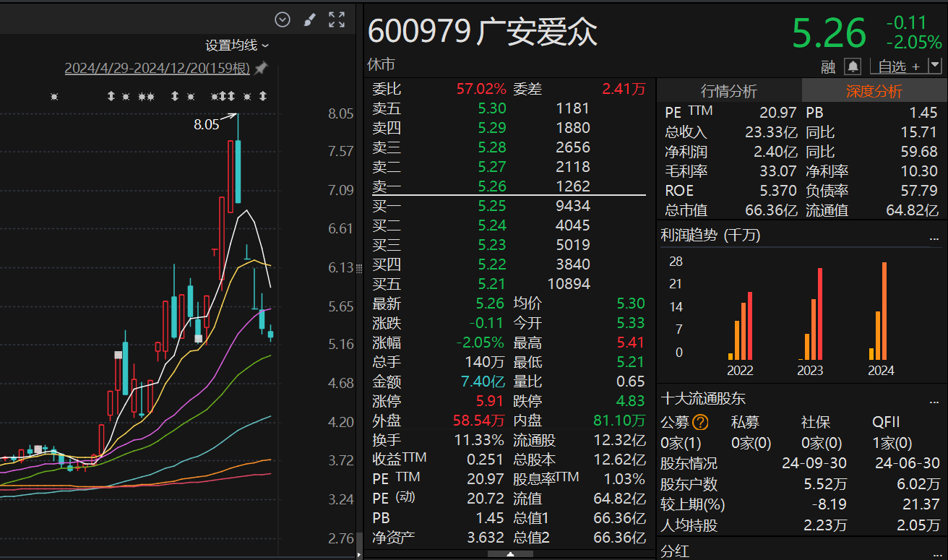
Task: Expand the panel with the bottom up-arrow
Action: click(x=511, y=554)
